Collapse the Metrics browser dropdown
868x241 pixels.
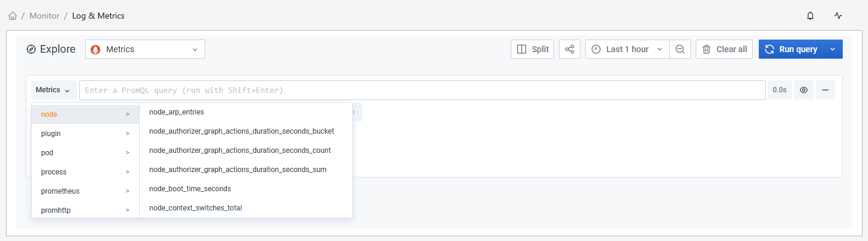[53, 90]
